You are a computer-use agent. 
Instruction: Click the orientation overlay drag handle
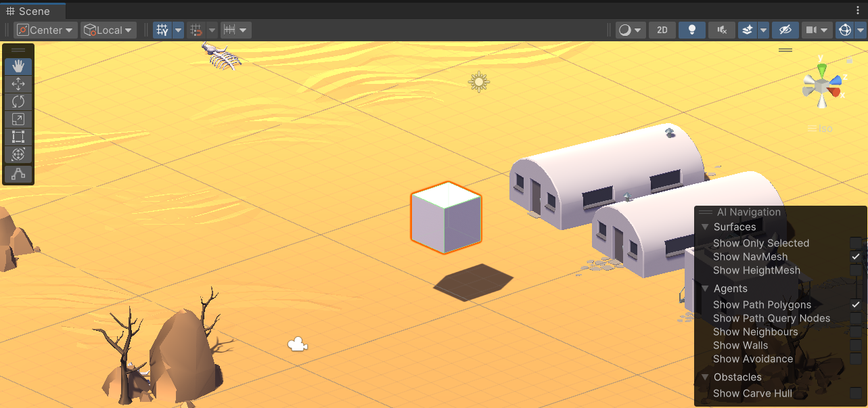pos(785,49)
